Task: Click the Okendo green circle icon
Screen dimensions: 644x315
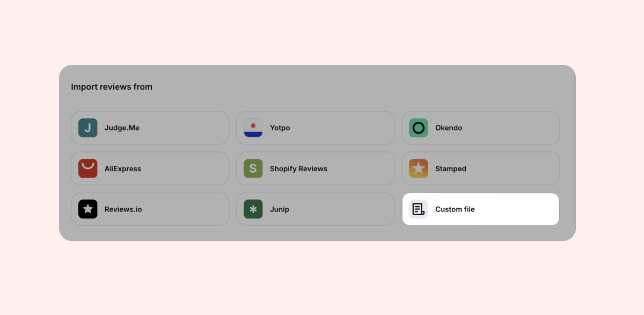Action: (419, 128)
